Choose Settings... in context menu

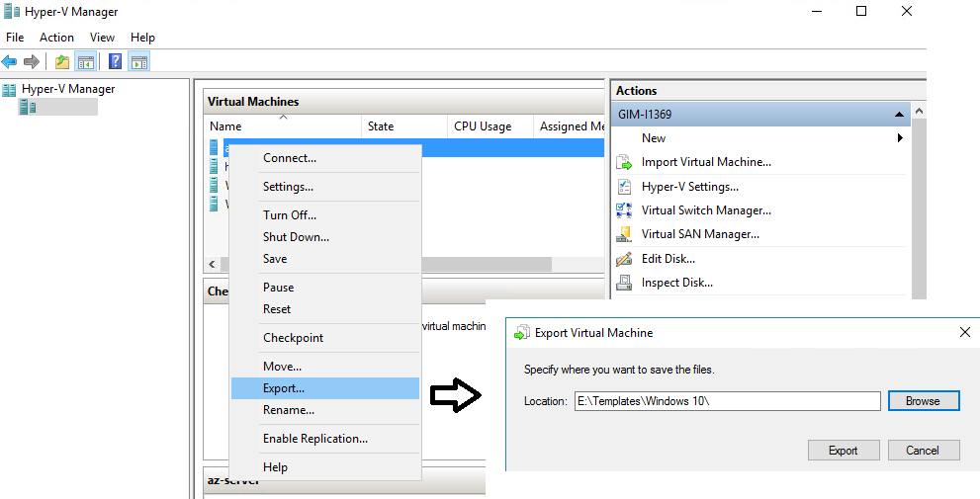[325, 187]
